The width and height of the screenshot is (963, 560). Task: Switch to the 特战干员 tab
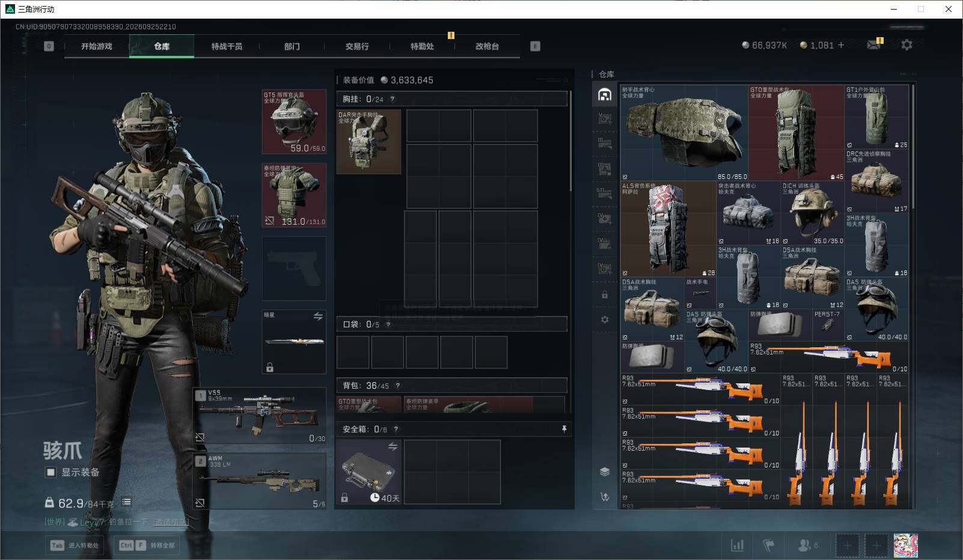(x=227, y=46)
